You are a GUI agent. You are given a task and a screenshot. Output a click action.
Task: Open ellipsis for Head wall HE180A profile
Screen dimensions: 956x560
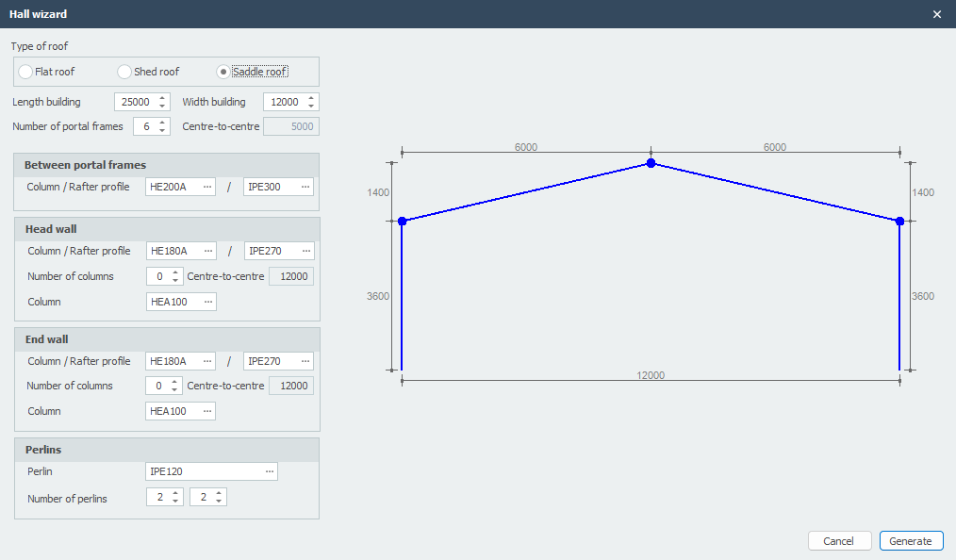click(x=207, y=251)
